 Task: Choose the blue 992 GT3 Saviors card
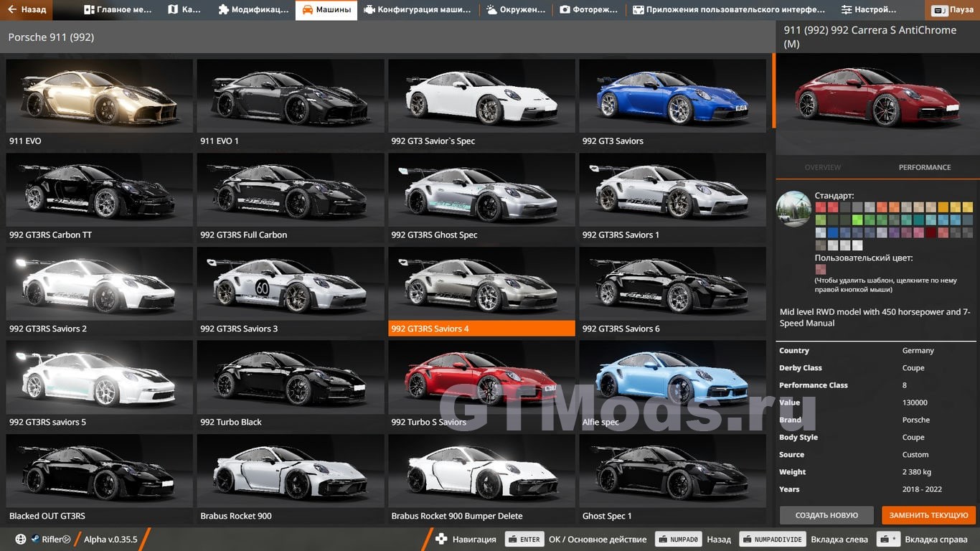672,103
